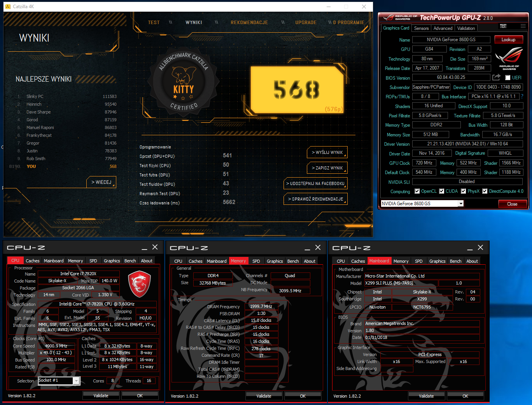
Task: Open the GPU-Z hamburger menu icon
Action: 523,26
